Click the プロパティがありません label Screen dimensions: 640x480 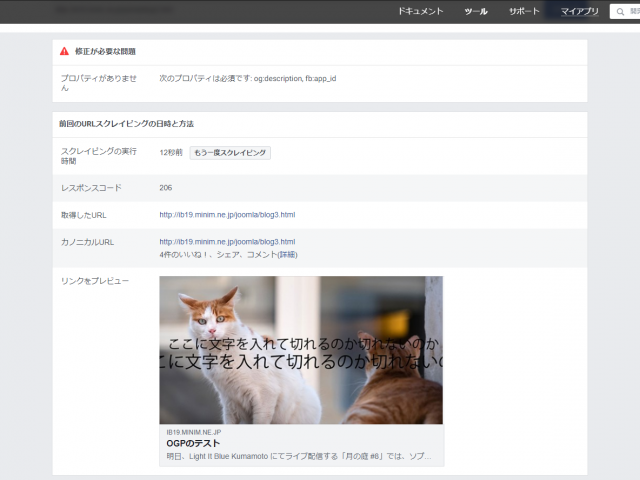point(99,83)
